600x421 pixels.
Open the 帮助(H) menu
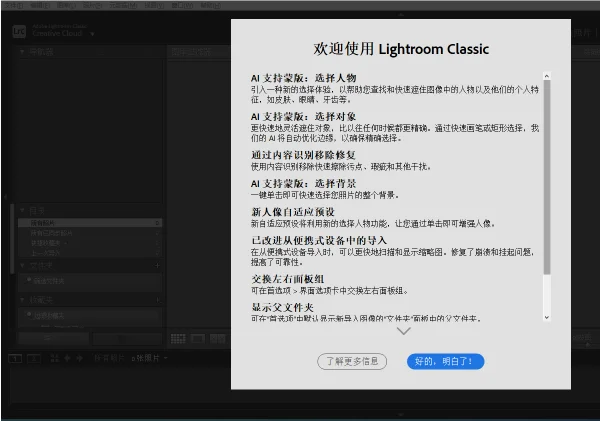[x=210, y=5]
